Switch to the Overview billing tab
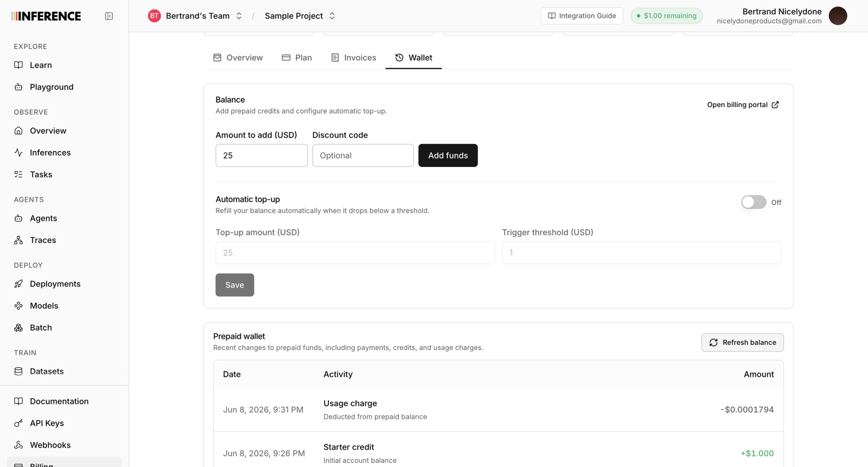 click(238, 57)
